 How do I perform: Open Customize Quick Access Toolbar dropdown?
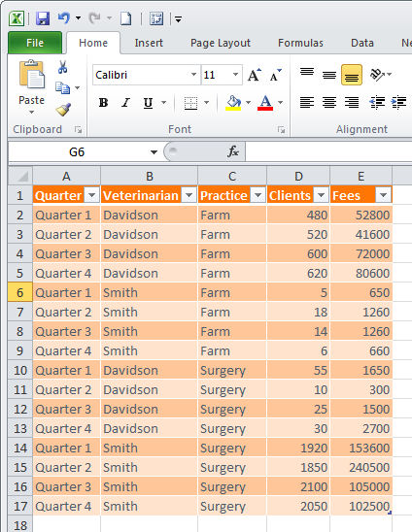click(179, 19)
